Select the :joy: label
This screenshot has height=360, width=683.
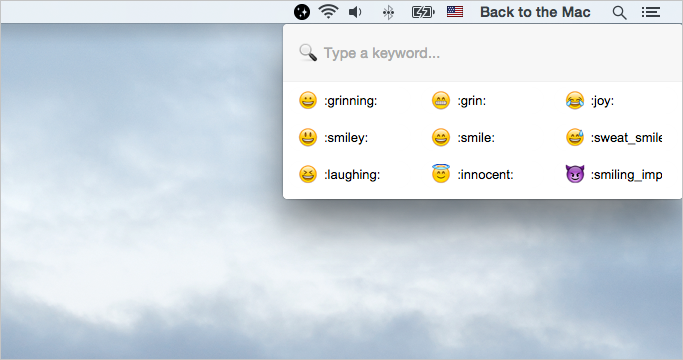coord(602,101)
